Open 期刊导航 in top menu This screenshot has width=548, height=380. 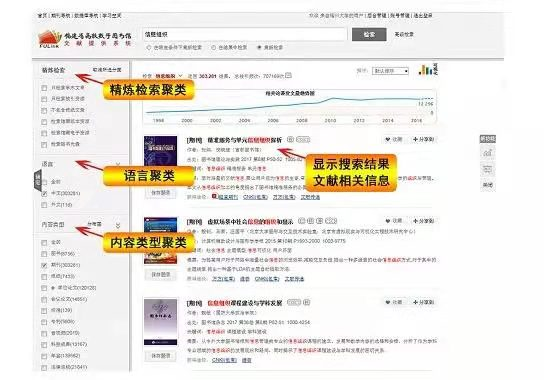(x=60, y=16)
